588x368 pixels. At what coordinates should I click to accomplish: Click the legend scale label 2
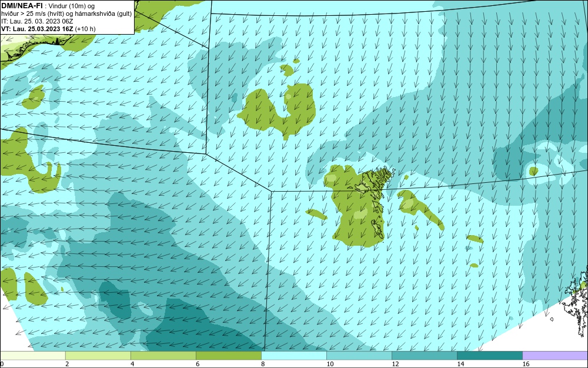tap(67, 364)
